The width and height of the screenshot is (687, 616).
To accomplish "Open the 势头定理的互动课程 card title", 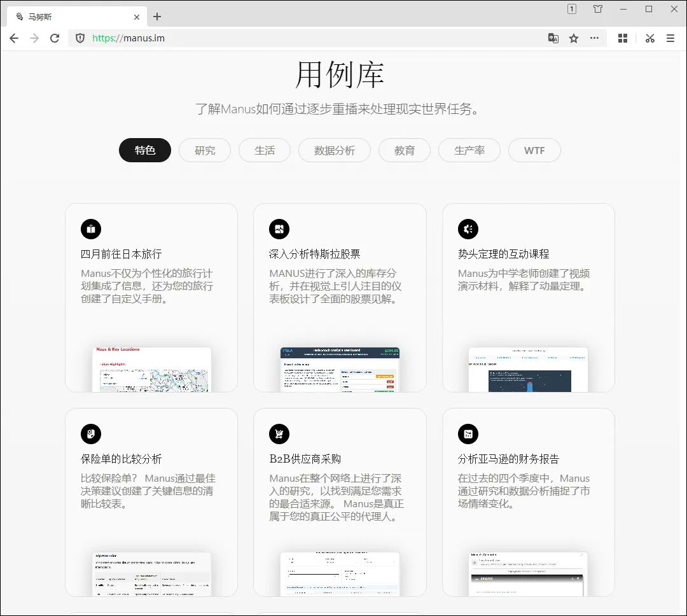I will point(503,254).
